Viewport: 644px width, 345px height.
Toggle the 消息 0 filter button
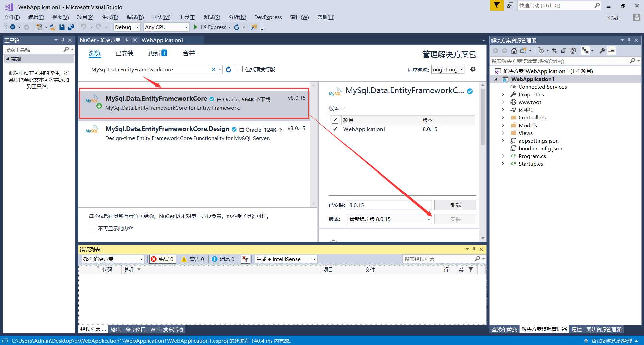click(x=223, y=259)
